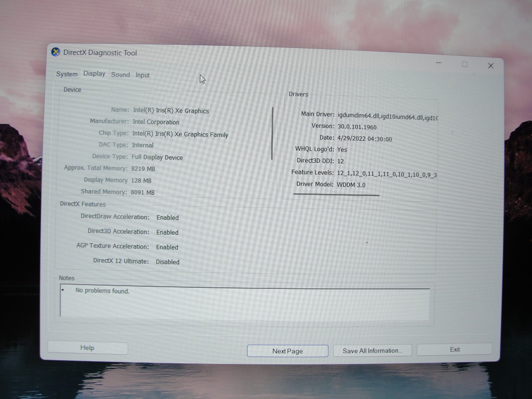Click inside the Notes text box
This screenshot has height=399, width=532.
245,303
